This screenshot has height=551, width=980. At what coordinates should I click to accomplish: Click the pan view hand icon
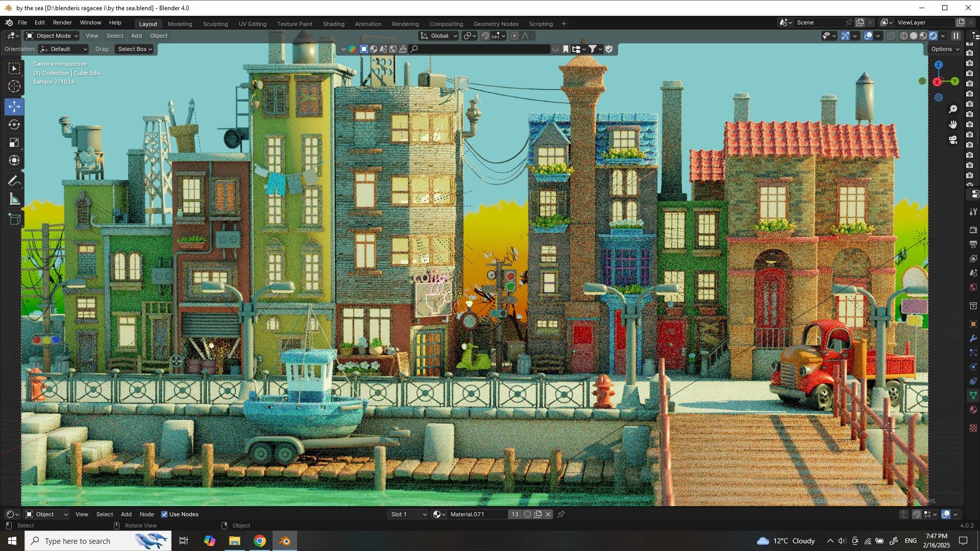coord(952,124)
